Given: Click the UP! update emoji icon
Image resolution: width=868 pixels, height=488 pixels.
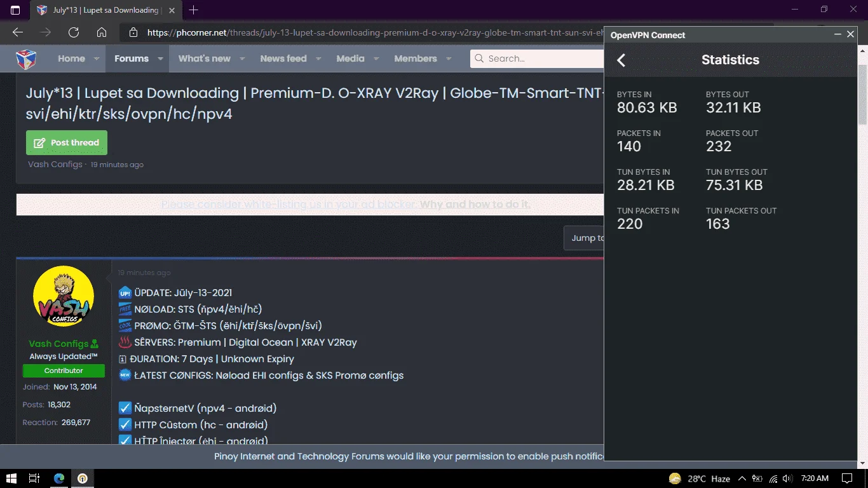Looking at the screenshot, I should (x=125, y=293).
